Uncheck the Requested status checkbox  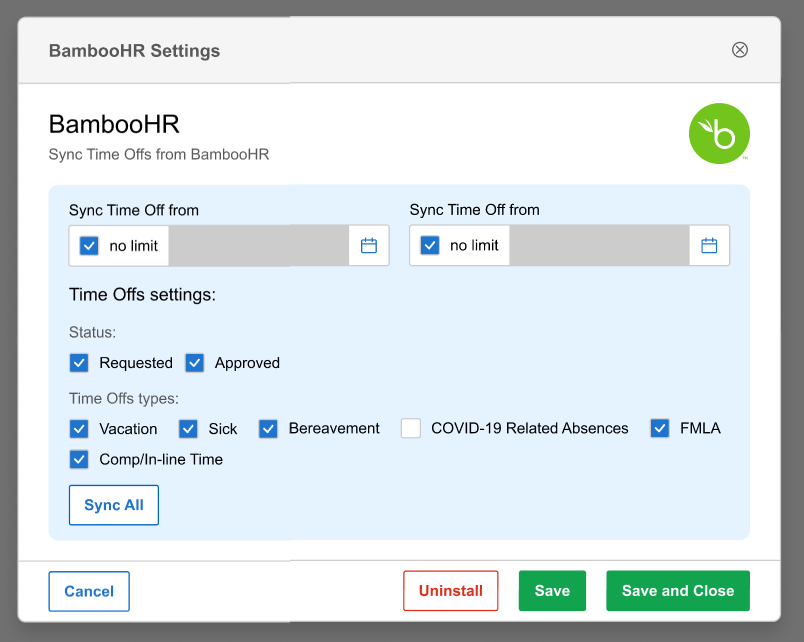(x=79, y=363)
